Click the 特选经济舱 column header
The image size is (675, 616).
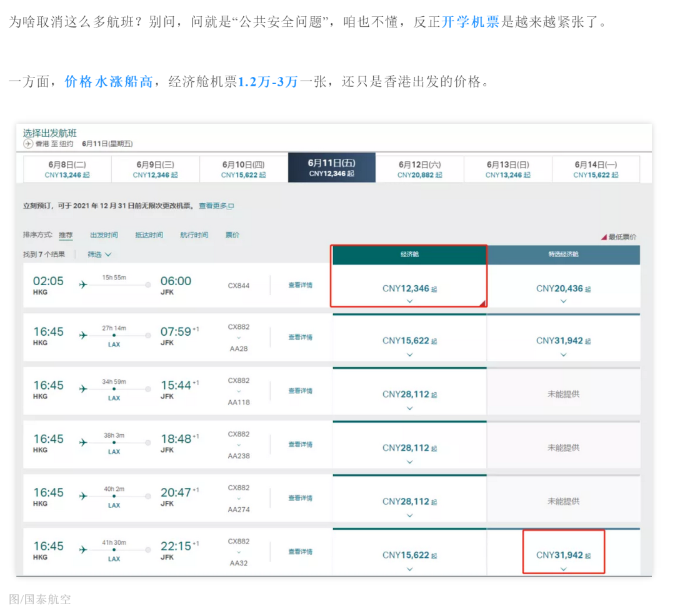point(564,255)
